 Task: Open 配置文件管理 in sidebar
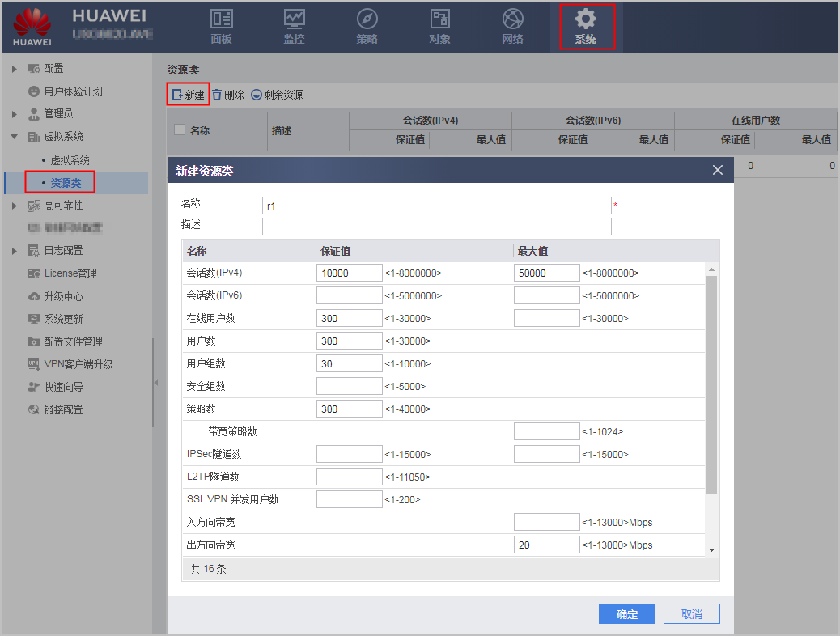(x=73, y=341)
